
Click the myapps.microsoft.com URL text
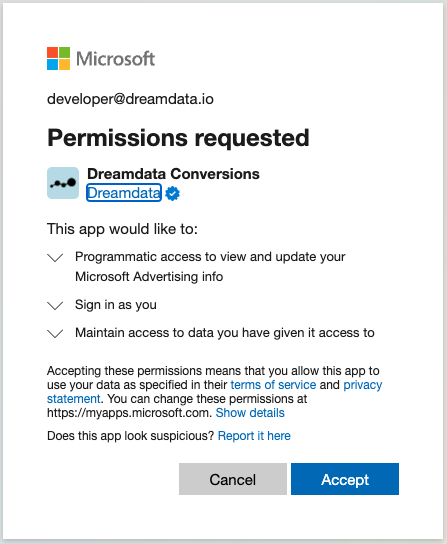pyautogui.click(x=129, y=413)
